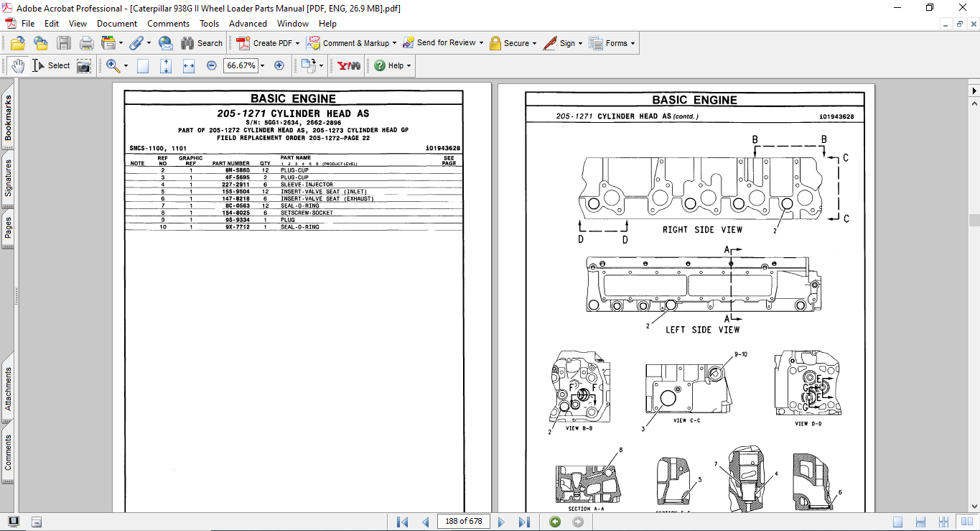980x531 pixels.
Task: Click the page number input field
Action: pyautogui.click(x=463, y=522)
